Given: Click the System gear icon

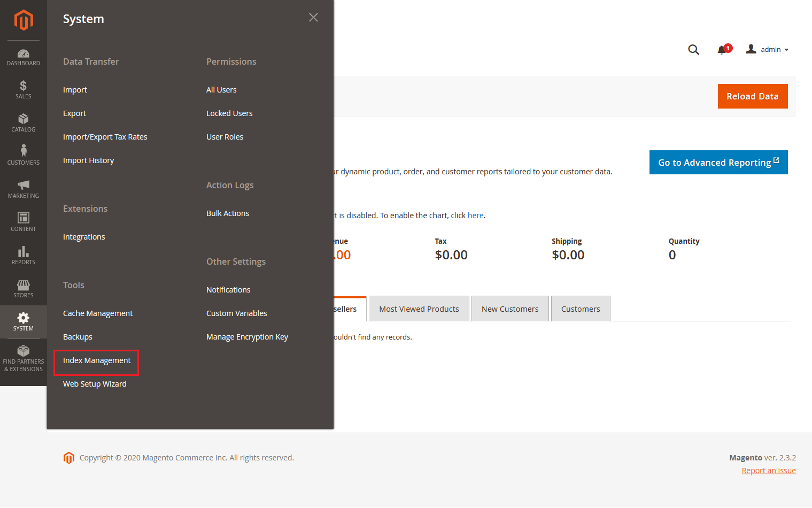Looking at the screenshot, I should 23,321.
